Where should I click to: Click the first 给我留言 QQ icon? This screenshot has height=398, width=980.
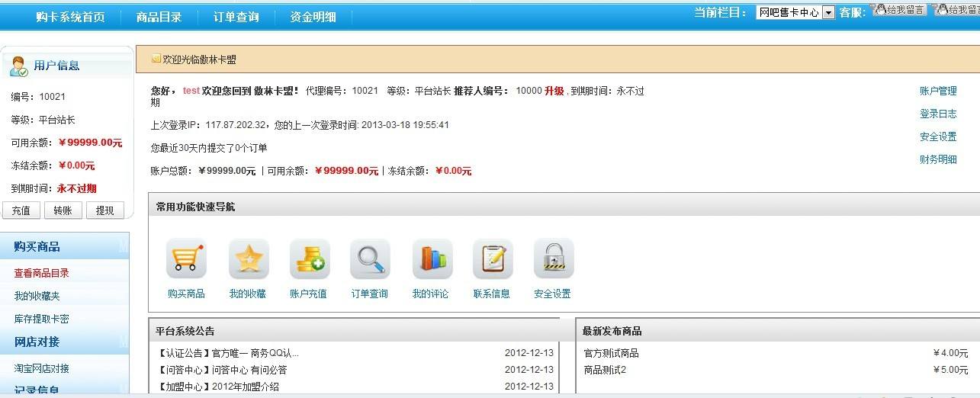(900, 10)
